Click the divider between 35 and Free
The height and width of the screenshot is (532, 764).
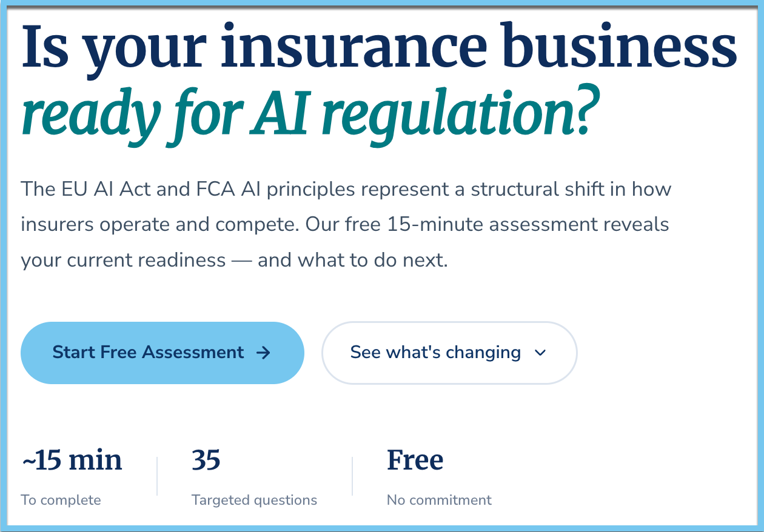point(352,476)
